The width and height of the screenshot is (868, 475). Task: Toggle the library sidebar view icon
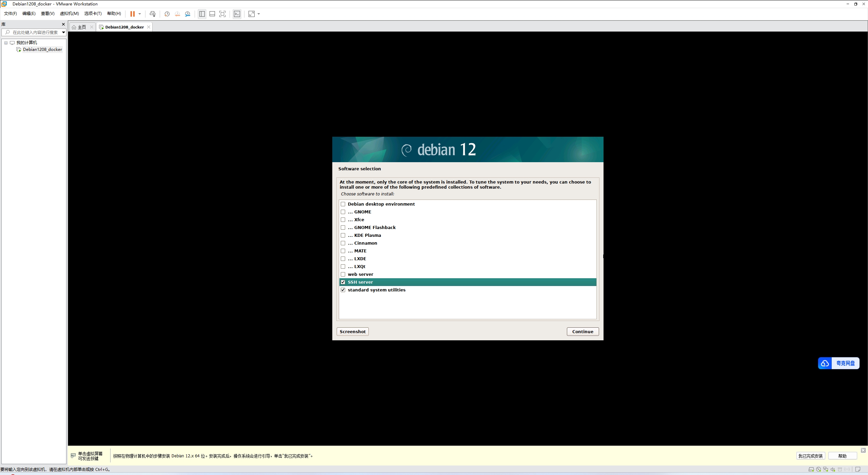pyautogui.click(x=202, y=14)
